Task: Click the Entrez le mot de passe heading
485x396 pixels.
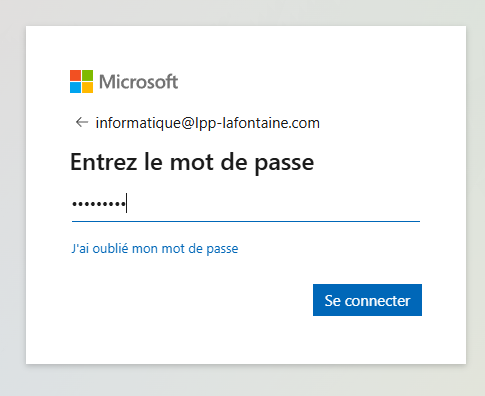Action: click(x=192, y=162)
